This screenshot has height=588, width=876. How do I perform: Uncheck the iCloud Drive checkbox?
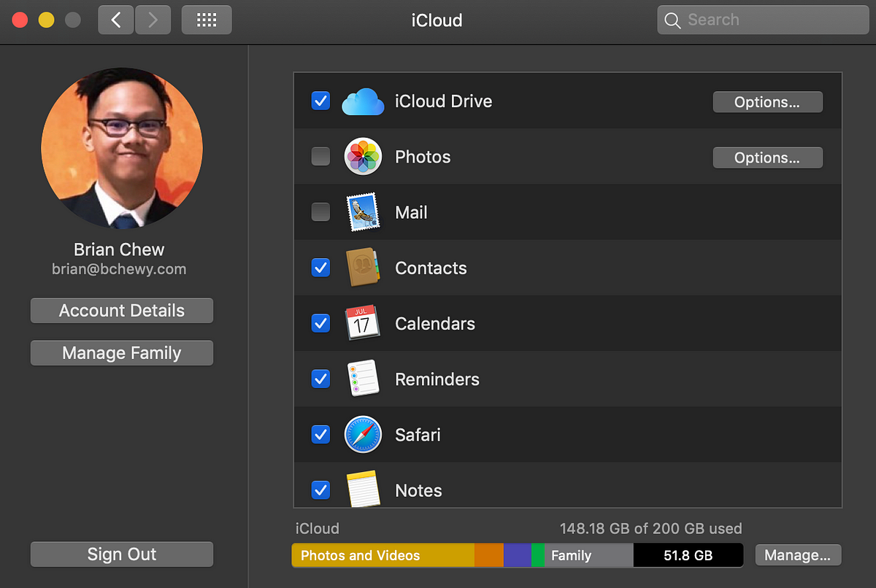(320, 101)
